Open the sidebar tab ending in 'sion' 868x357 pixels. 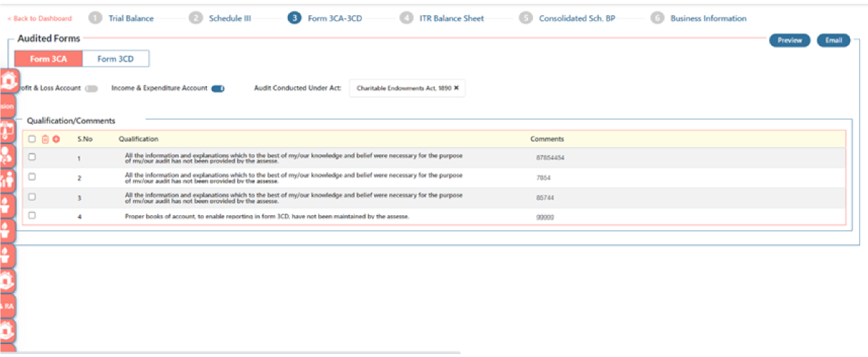[7, 106]
